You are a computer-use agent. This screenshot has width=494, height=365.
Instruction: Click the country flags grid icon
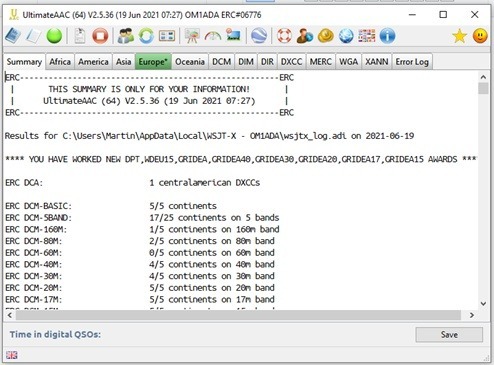pos(367,36)
